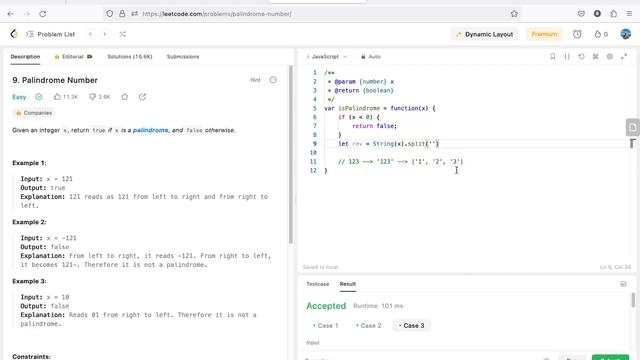Go back with the browser back arrow
The width and height of the screenshot is (640, 360).
point(11,14)
